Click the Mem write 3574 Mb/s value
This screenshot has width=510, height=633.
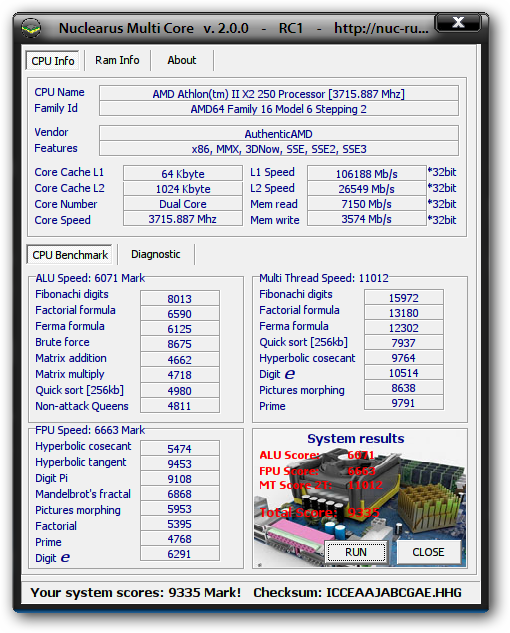pos(367,219)
